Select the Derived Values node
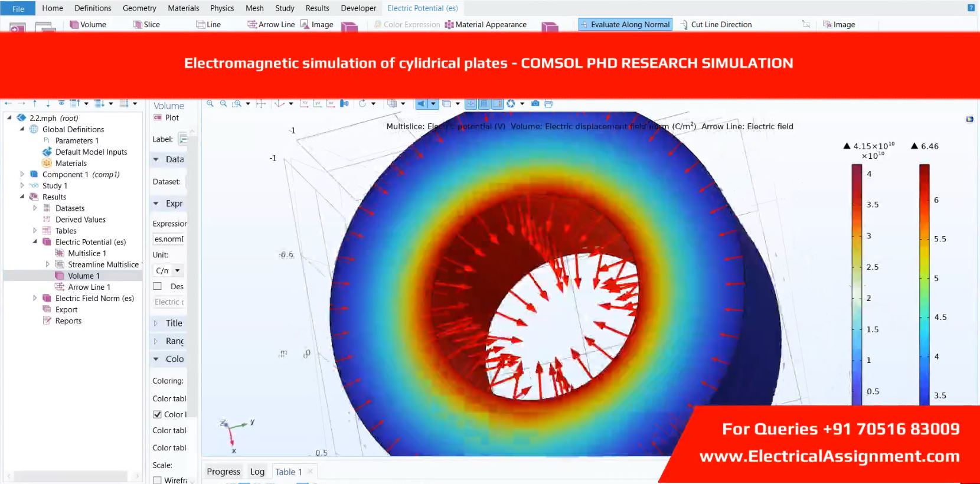The width and height of the screenshot is (980, 484). (x=80, y=220)
